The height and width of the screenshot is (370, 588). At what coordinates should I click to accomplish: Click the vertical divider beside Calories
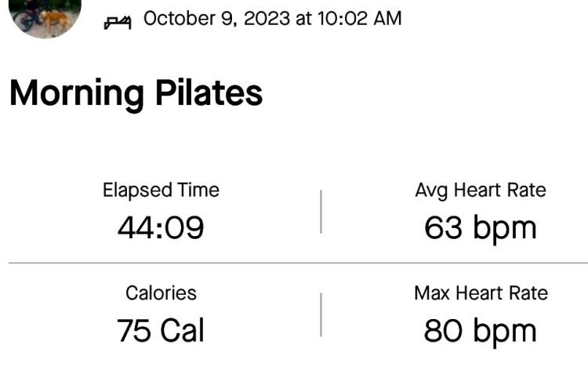tap(321, 314)
